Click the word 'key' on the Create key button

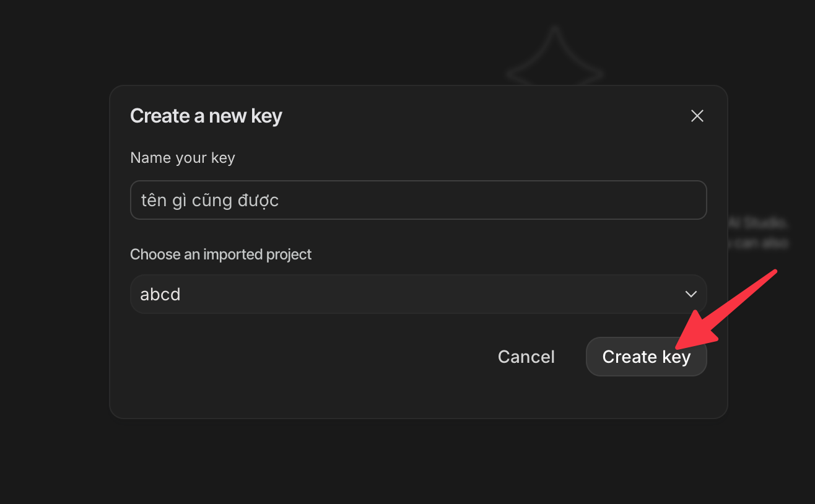click(x=676, y=357)
